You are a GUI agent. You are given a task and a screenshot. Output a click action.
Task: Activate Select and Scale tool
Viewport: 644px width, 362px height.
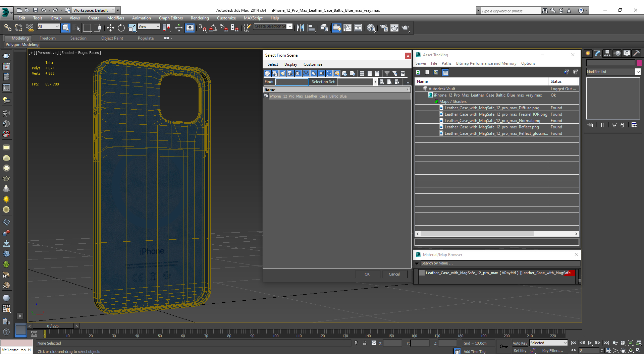pyautogui.click(x=132, y=28)
